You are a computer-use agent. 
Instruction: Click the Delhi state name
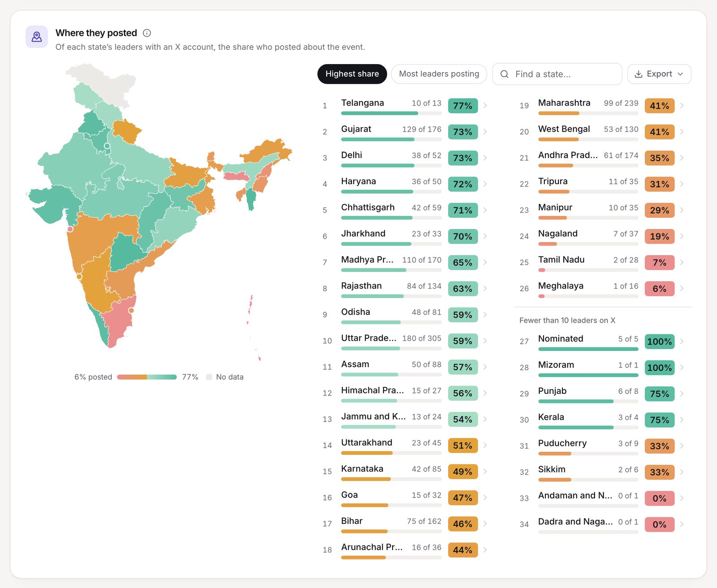pos(352,155)
